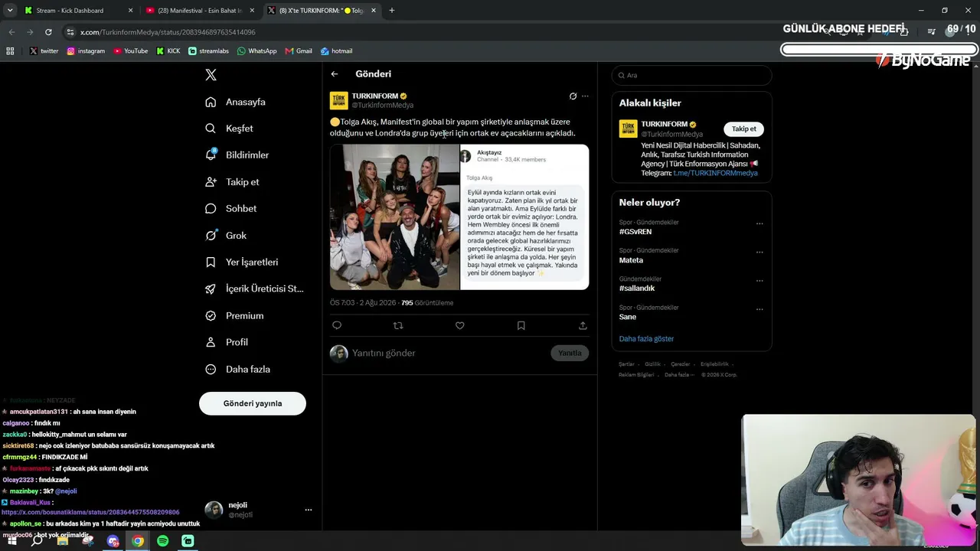This screenshot has width=980, height=551.
Task: Click the Yanıtla button
Action: click(x=570, y=353)
